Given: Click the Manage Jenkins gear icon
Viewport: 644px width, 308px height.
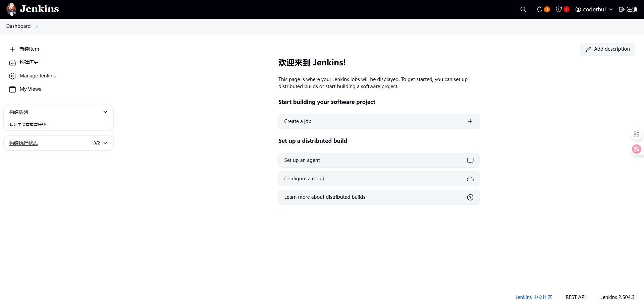Looking at the screenshot, I should coord(12,76).
